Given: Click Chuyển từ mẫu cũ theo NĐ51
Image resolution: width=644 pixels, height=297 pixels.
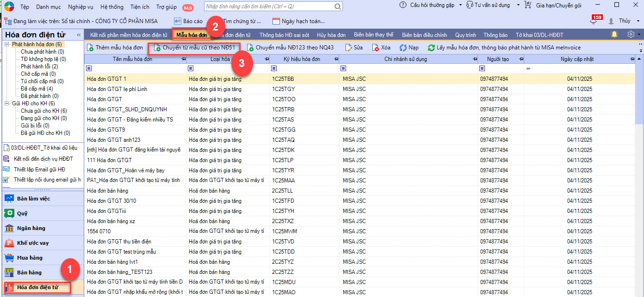Looking at the screenshot, I should pyautogui.click(x=194, y=48).
